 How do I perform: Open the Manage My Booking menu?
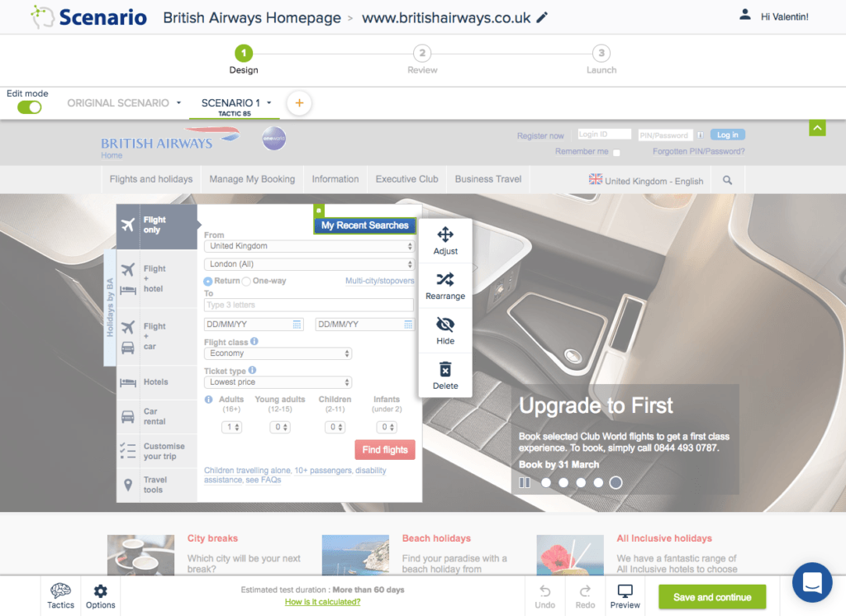click(252, 179)
